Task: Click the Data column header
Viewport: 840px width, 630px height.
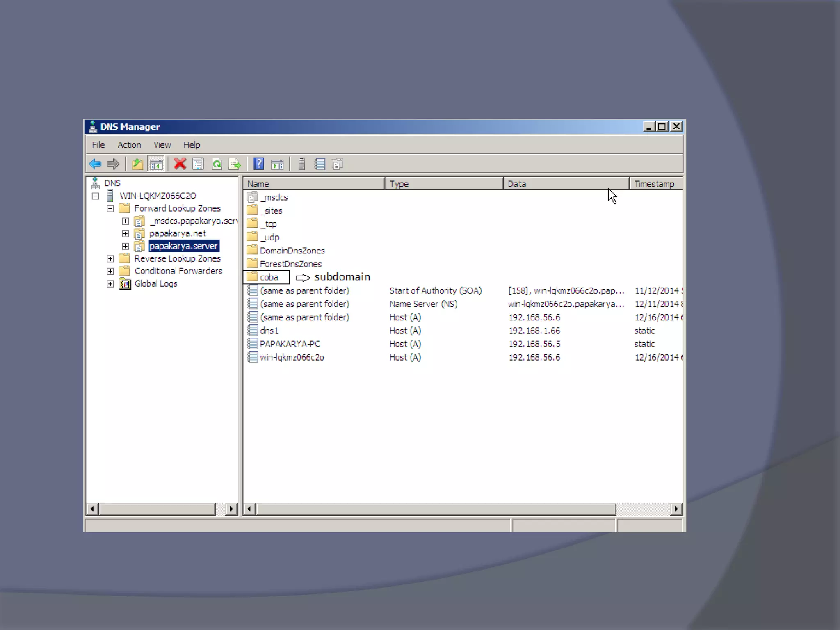Action: click(x=566, y=184)
